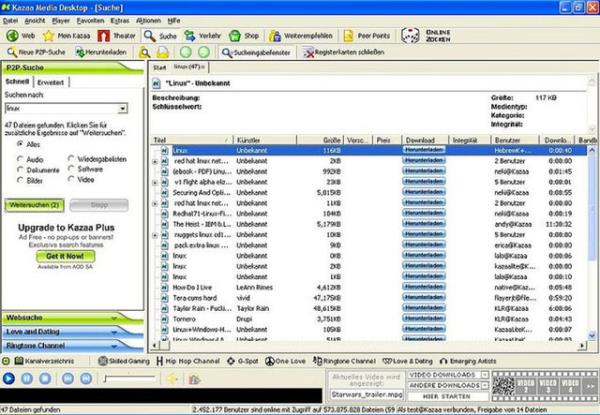
Task: Open the One Love channel
Action: click(x=285, y=361)
